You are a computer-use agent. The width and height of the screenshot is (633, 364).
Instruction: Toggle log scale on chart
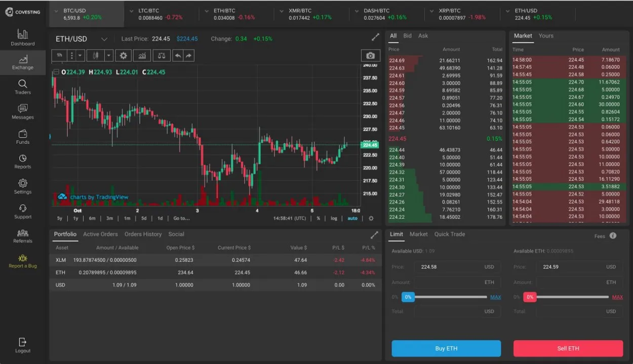click(334, 218)
